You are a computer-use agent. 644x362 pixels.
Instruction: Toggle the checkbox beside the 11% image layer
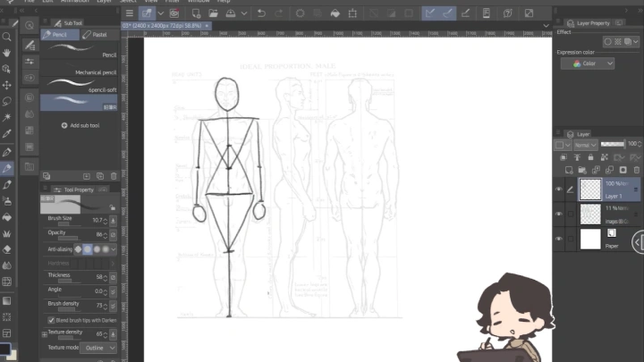point(571,214)
